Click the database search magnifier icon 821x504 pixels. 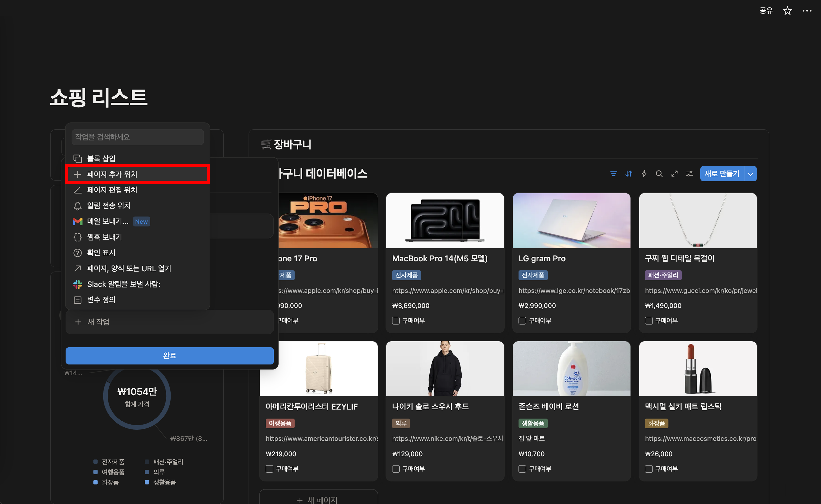(659, 174)
